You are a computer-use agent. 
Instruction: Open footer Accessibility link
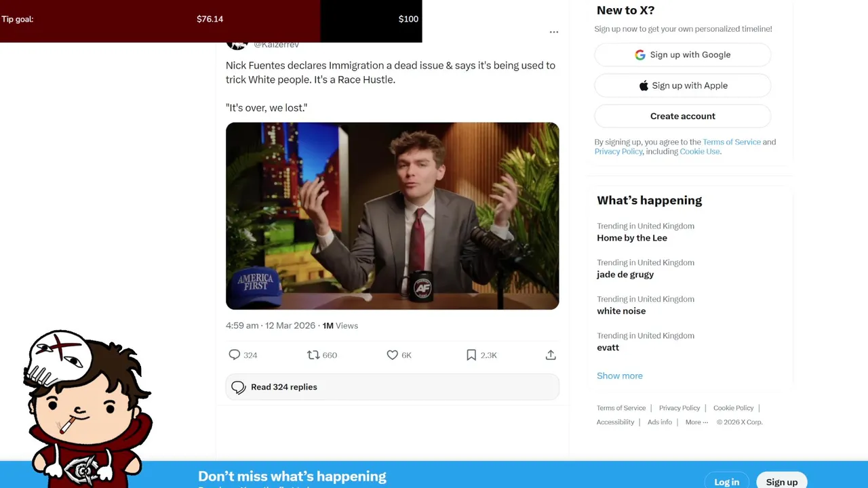pyautogui.click(x=616, y=422)
